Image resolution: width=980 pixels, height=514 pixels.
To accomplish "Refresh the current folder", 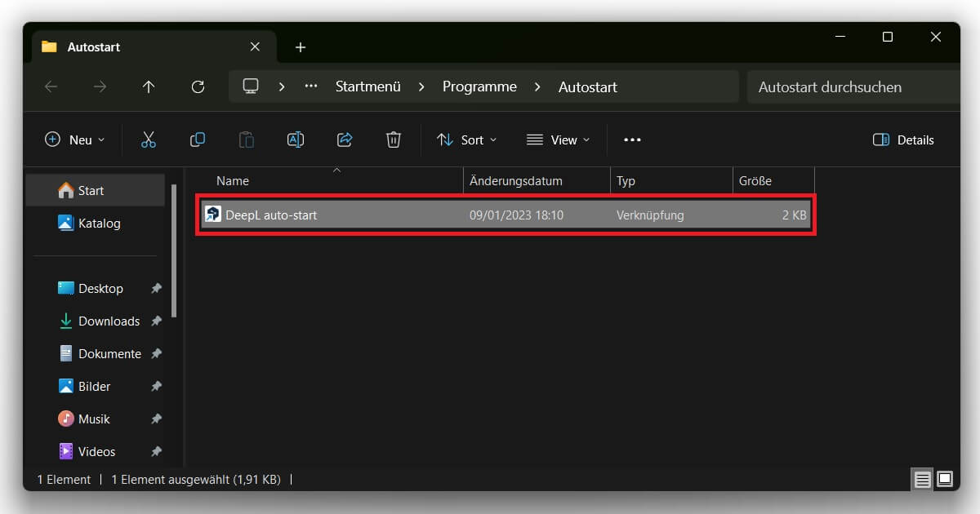I will (198, 86).
